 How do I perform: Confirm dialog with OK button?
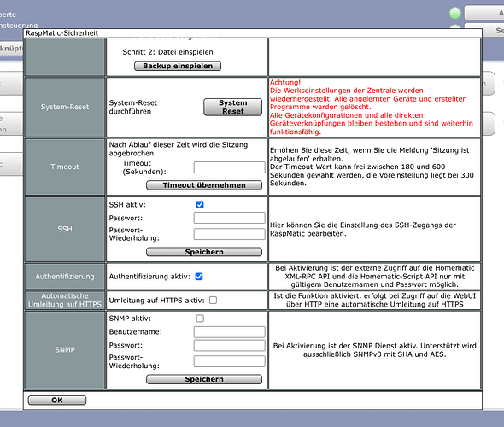pos(57,400)
